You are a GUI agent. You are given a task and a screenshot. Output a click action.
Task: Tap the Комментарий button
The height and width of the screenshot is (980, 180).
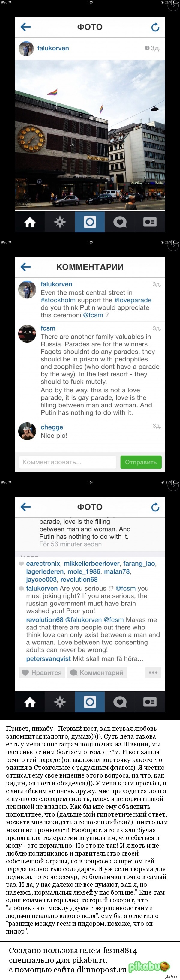tap(97, 673)
